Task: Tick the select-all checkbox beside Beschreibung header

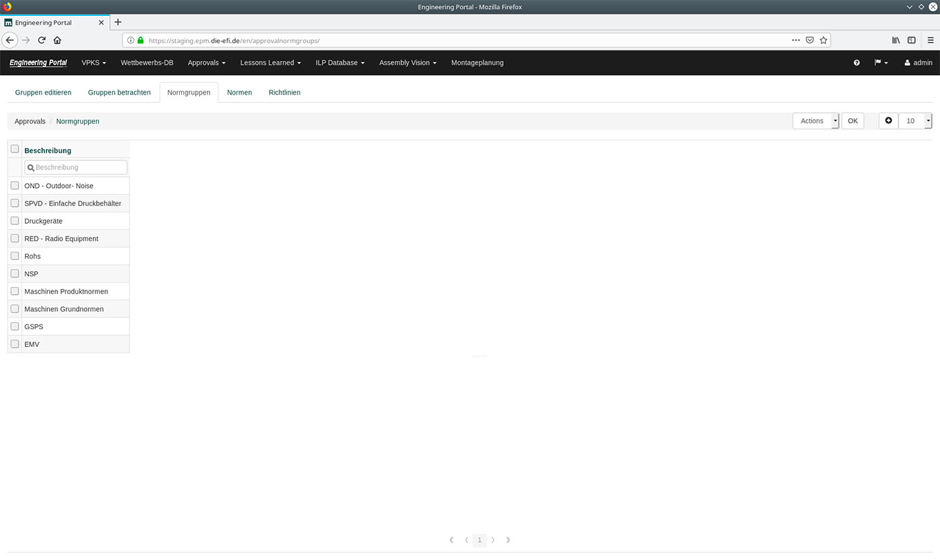Action: tap(15, 149)
